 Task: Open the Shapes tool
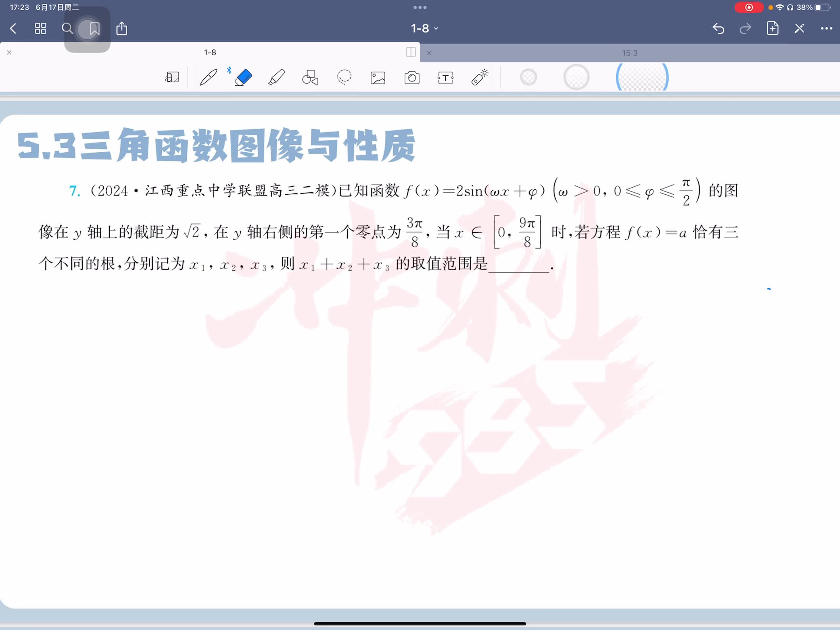(x=310, y=77)
